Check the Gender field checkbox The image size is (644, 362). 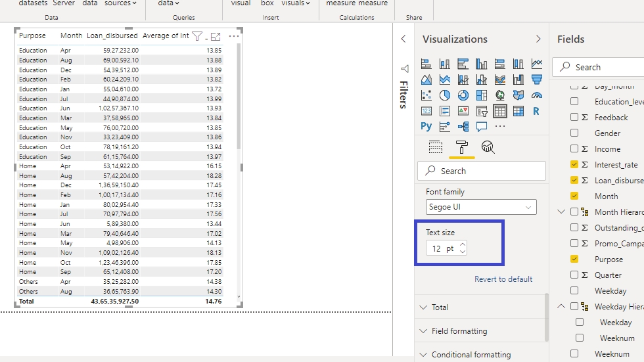pos(574,133)
